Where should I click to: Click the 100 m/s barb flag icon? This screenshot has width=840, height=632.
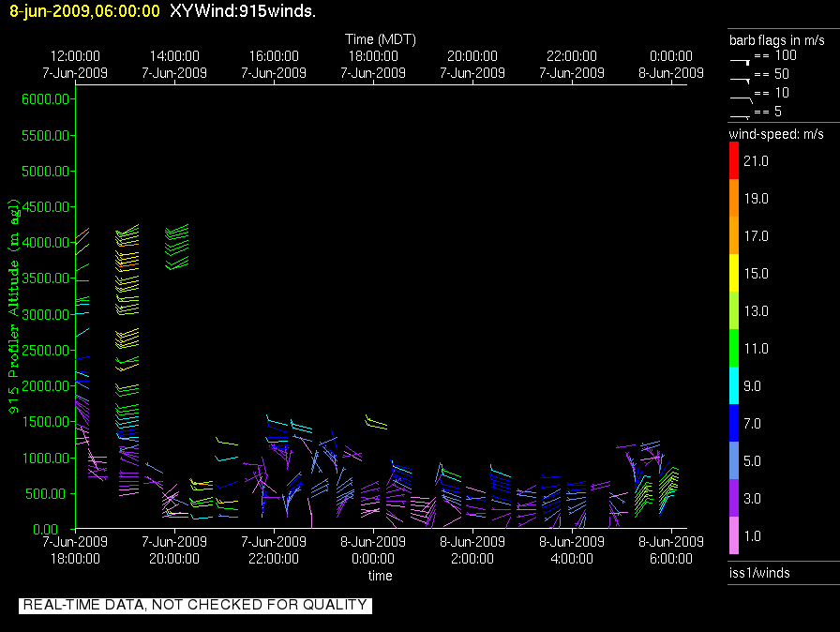pyautogui.click(x=741, y=58)
